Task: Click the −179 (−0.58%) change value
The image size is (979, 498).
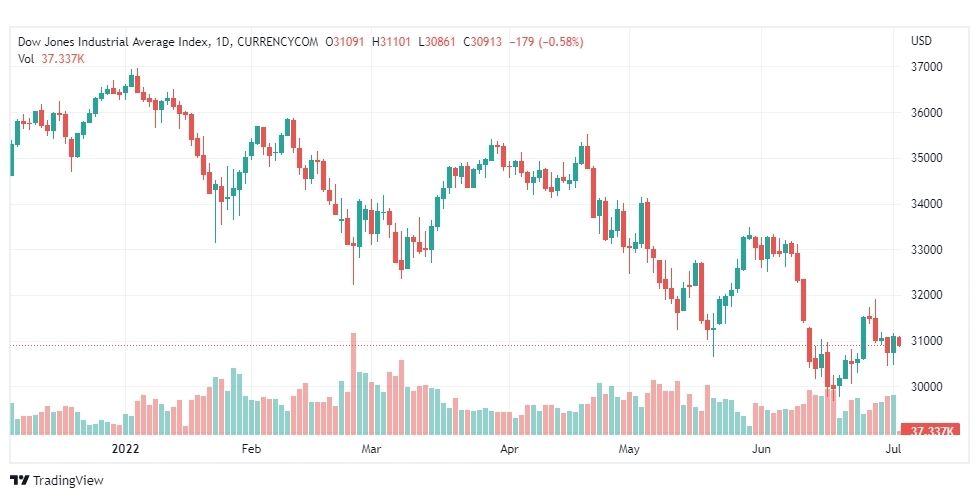Action: coord(546,41)
